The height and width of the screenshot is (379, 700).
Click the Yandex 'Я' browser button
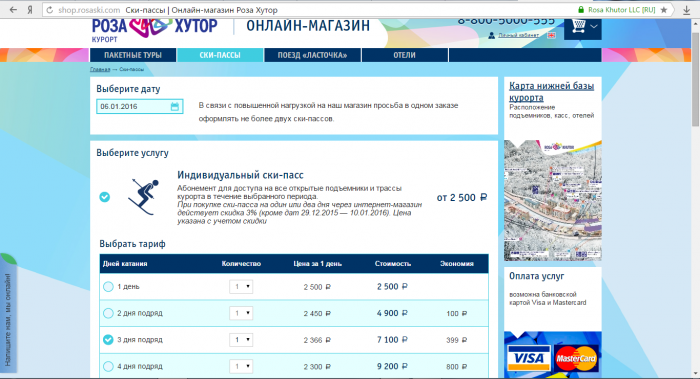coord(30,10)
